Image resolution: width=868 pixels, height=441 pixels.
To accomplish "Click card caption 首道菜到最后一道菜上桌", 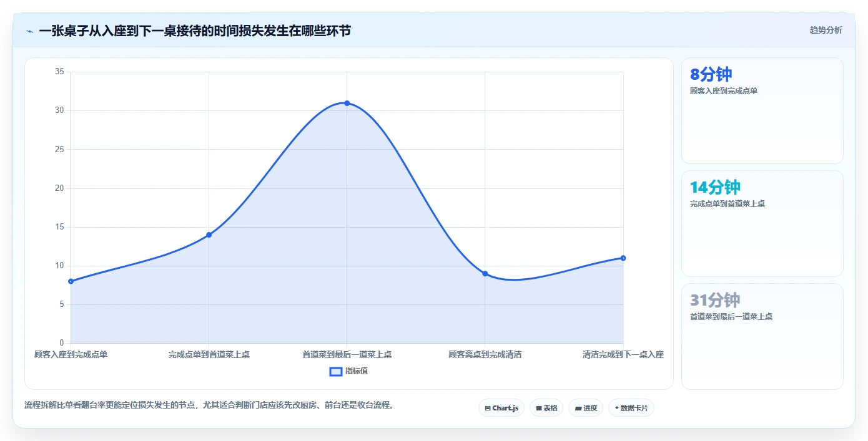I will coord(731,317).
